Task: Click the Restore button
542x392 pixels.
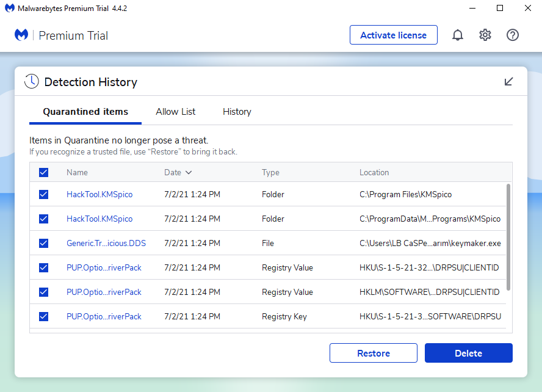Action: pyautogui.click(x=374, y=353)
